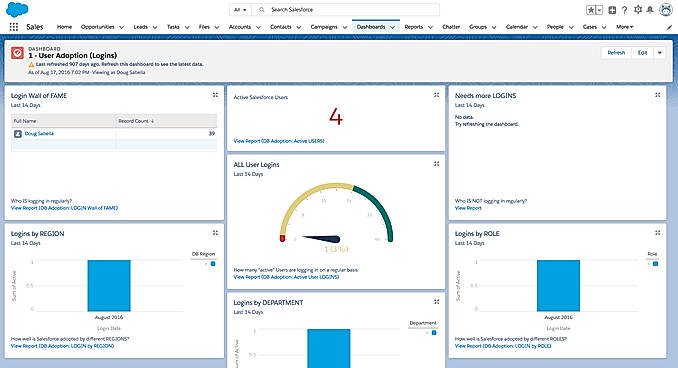Open the More navigation menu
The image size is (678, 368).
[625, 27]
